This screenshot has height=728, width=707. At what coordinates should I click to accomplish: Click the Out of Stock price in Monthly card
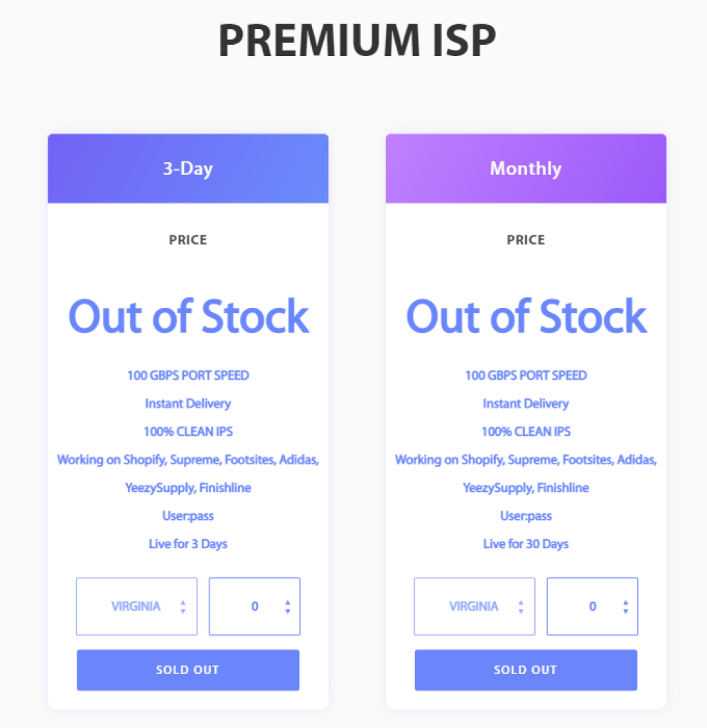coord(526,316)
